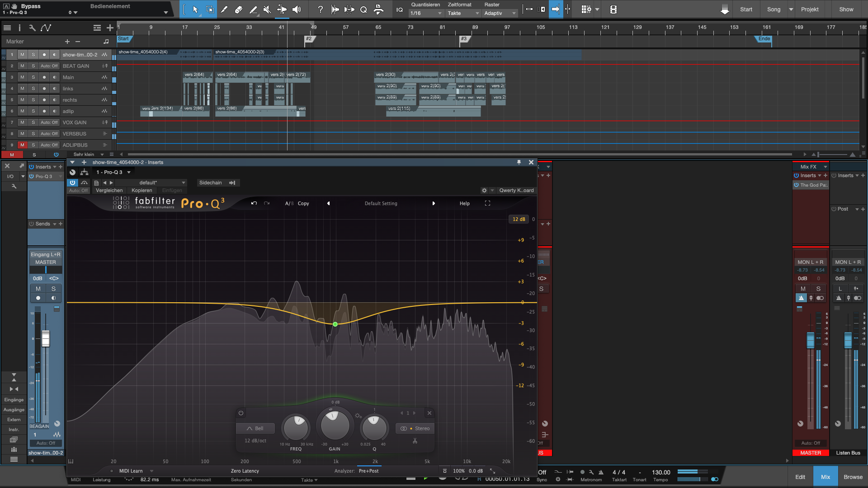The width and height of the screenshot is (868, 488).
Task: Click the Sidechain button
Action: (x=217, y=183)
